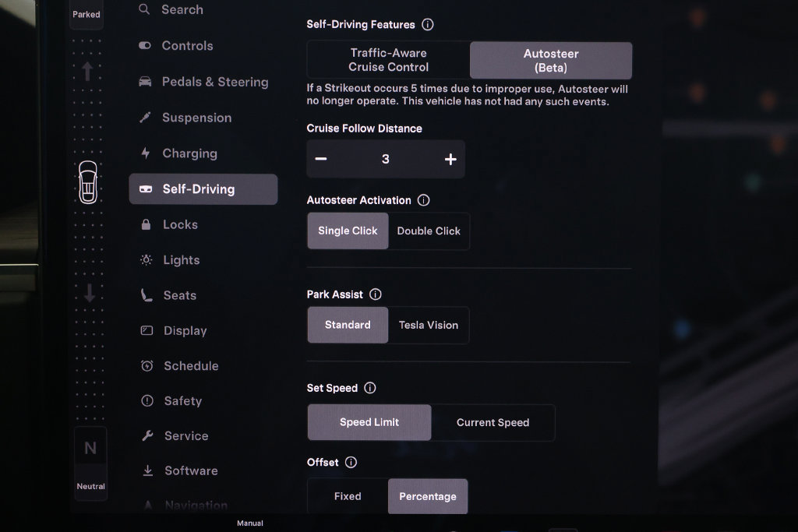Switch Autosteer Activation to Double Click
This screenshot has width=798, height=532.
tap(429, 231)
